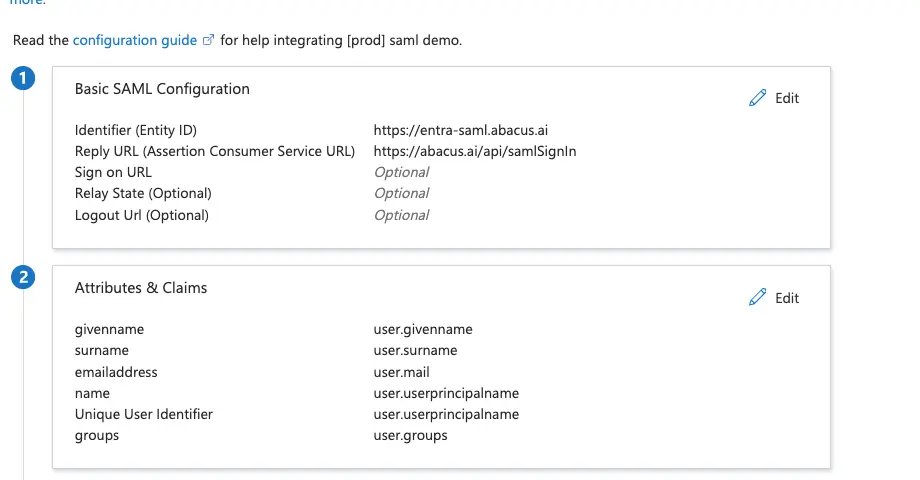Viewport: 920px width, 480px height.
Task: Click the Optional value for Relay State
Action: click(x=401, y=193)
